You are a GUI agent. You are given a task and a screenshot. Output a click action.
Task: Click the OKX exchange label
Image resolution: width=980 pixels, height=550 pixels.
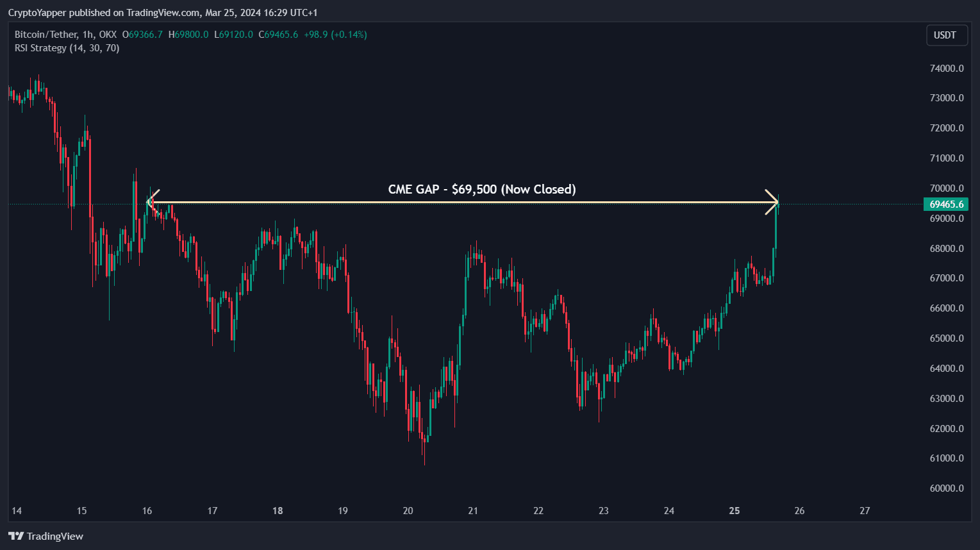tap(108, 35)
